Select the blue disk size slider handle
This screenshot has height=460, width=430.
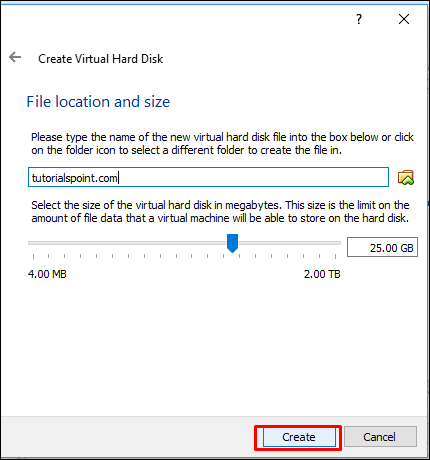coord(232,243)
